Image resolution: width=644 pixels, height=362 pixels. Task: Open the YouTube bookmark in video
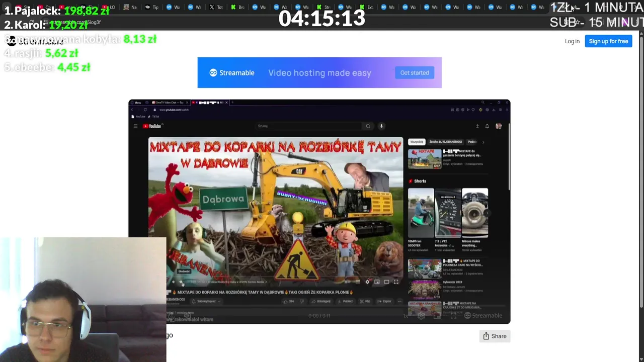pos(139,117)
